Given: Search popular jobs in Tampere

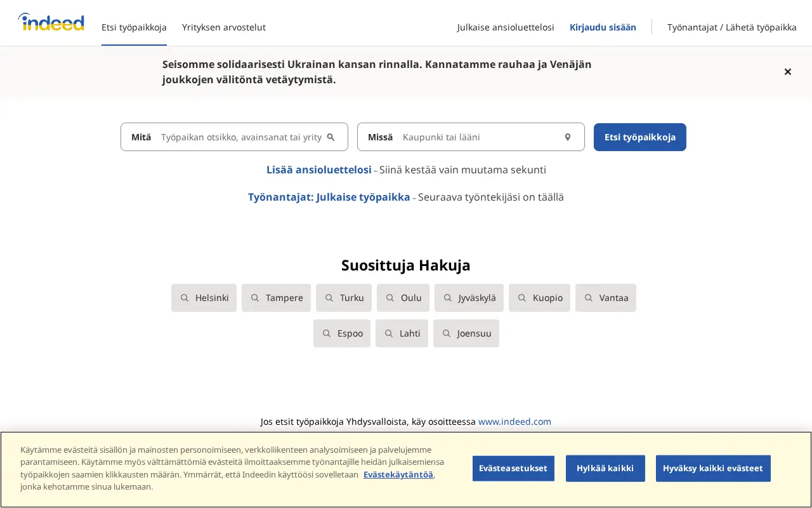Looking at the screenshot, I should 276,298.
